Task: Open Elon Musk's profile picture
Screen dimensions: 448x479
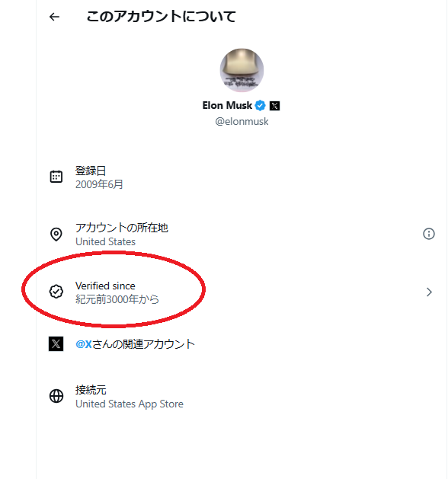Action: pyautogui.click(x=242, y=70)
